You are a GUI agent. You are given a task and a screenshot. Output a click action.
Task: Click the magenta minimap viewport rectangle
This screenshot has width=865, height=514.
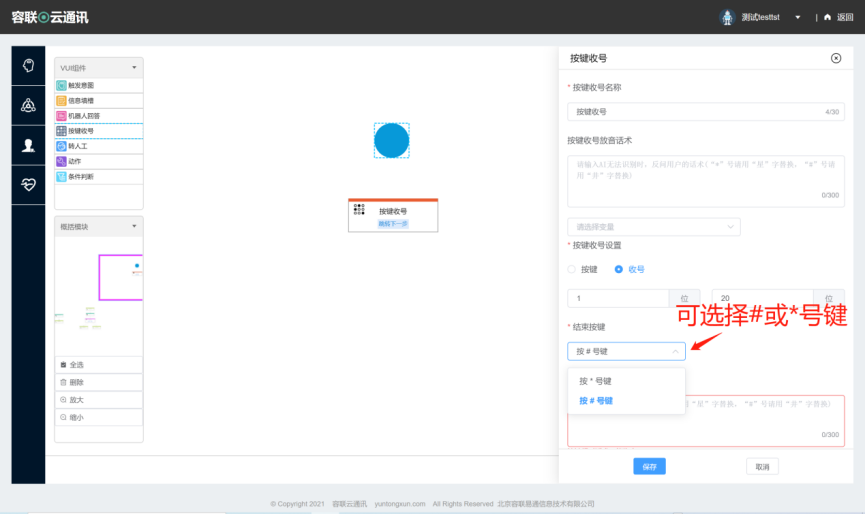click(120, 277)
